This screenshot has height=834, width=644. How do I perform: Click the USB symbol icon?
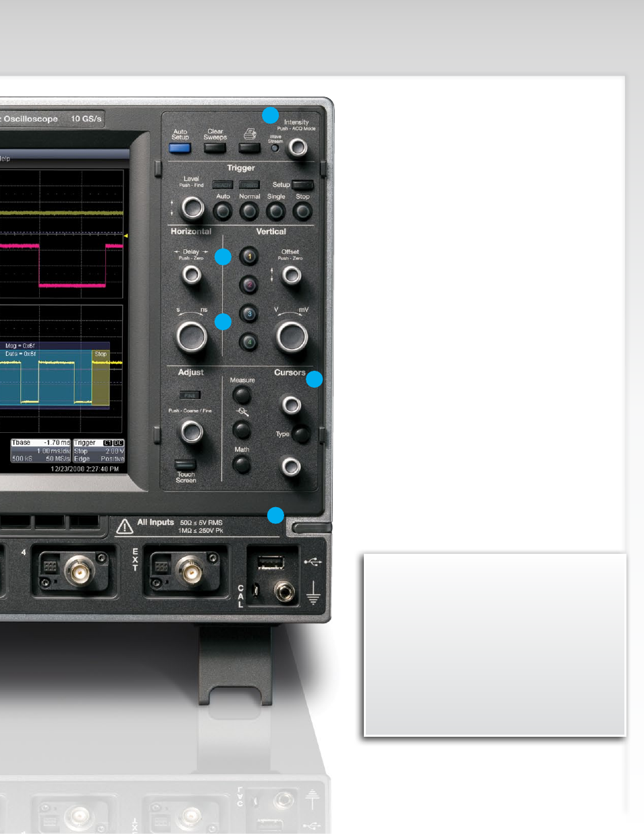tap(313, 561)
